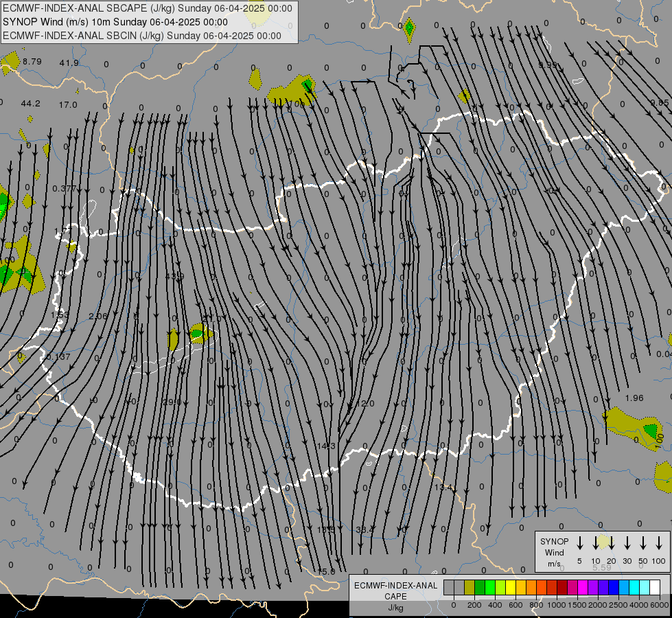672x618 pixels.
Task: Select the olive swatch in CAPE legend
Action: point(470,587)
